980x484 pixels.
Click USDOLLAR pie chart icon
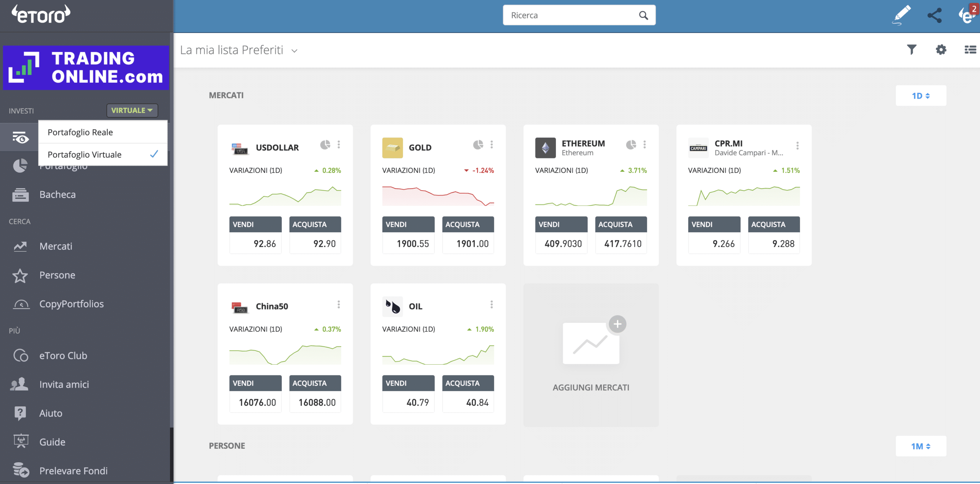(325, 145)
